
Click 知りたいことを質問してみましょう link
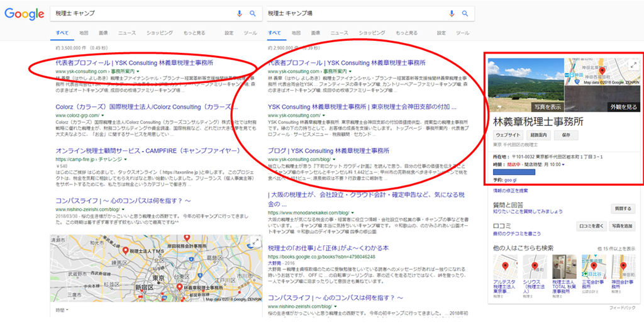click(528, 211)
